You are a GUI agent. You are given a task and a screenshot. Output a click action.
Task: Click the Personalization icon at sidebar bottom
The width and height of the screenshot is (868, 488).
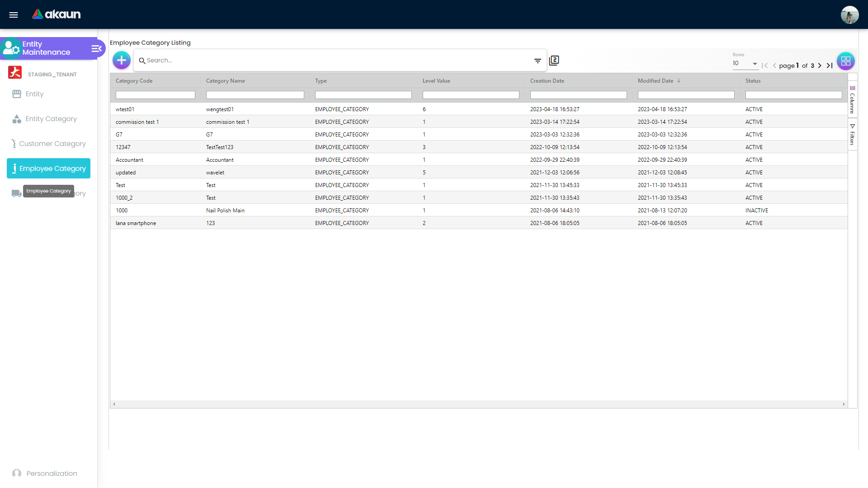17,473
